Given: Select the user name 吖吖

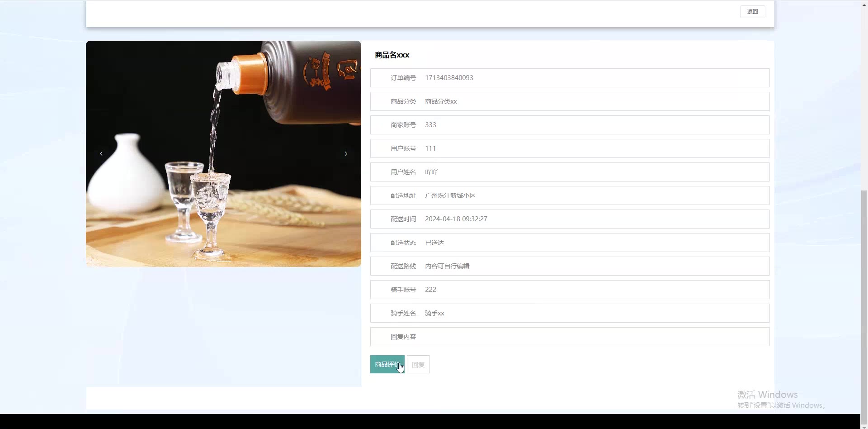Looking at the screenshot, I should coord(431,172).
